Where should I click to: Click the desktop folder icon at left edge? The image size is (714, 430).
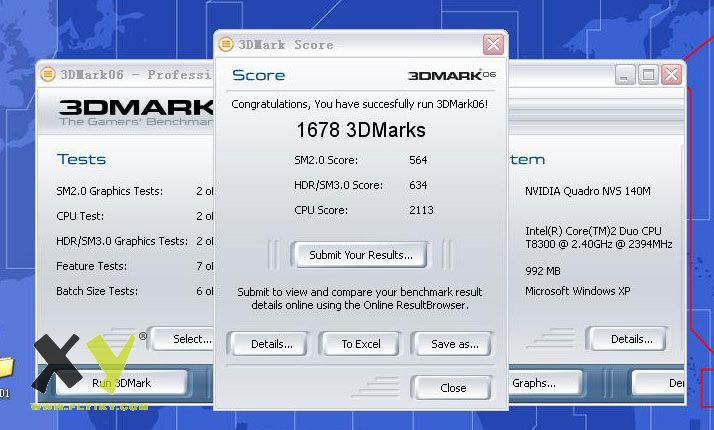6,367
